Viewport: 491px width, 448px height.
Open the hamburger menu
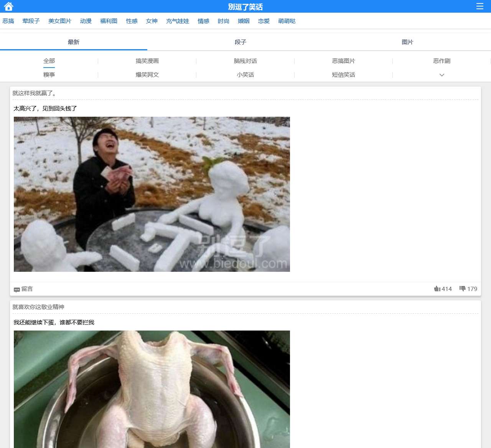tap(479, 6)
